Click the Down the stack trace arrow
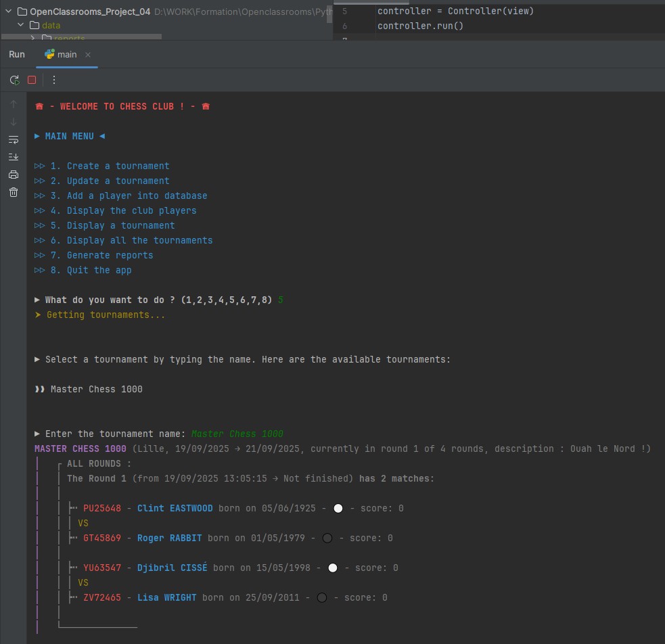Screen dimensions: 665x644 [14, 122]
